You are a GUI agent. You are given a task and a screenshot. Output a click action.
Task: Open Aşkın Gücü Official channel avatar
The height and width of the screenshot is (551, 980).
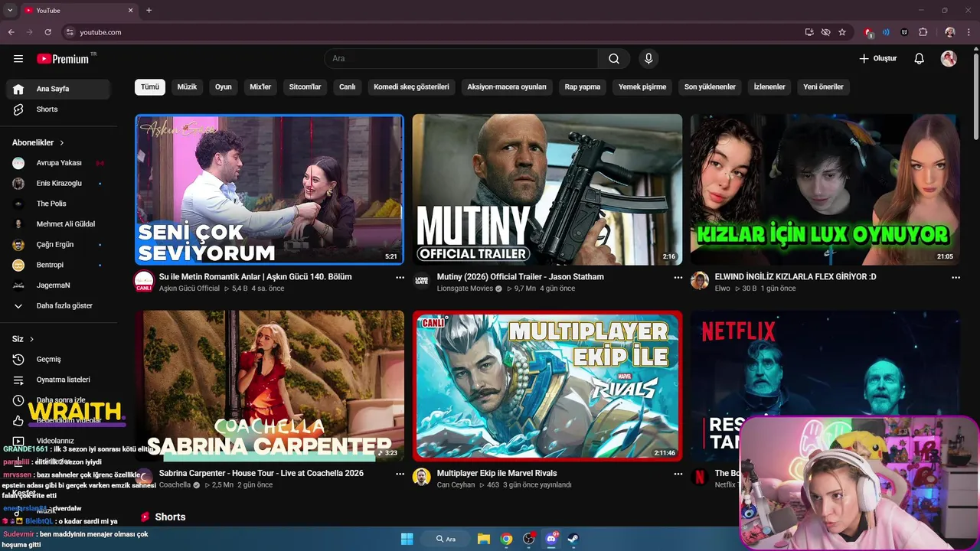(144, 281)
